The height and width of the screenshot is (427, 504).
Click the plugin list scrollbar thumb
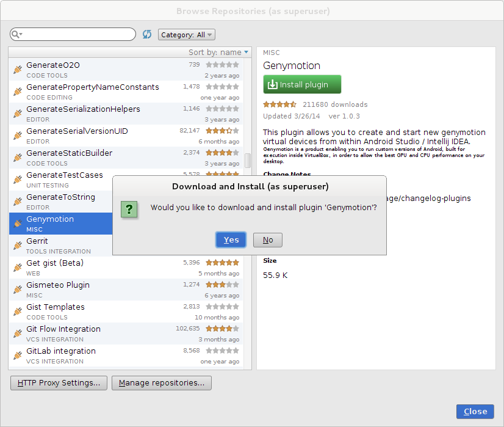tap(248, 161)
